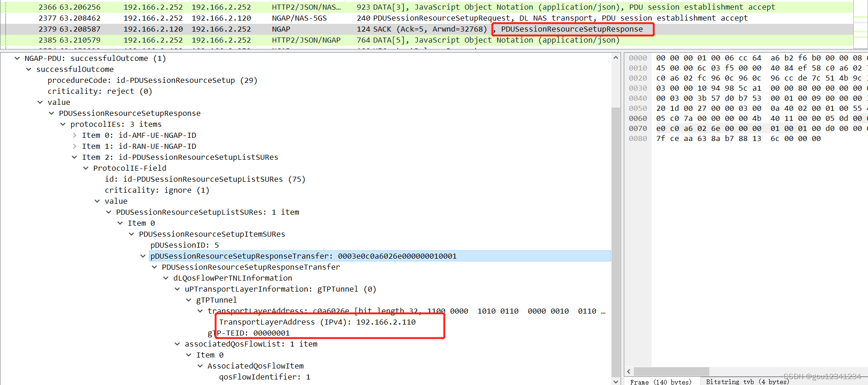Click the hex pane horizontal scrollbar thumb
The height and width of the screenshot is (385, 868).
click(x=671, y=371)
